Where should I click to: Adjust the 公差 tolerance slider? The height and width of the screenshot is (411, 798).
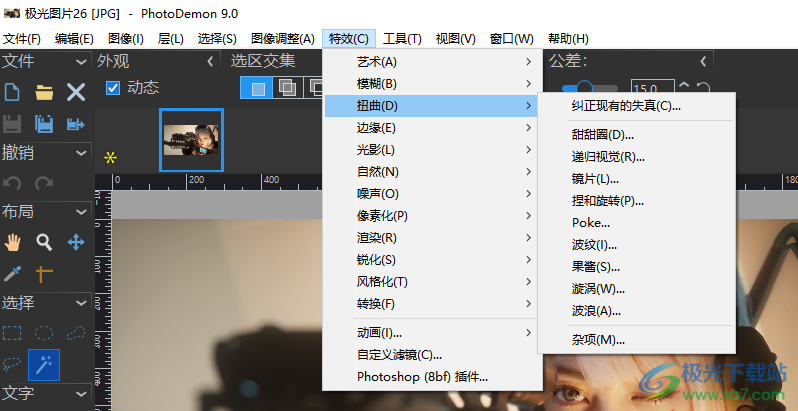click(x=589, y=88)
